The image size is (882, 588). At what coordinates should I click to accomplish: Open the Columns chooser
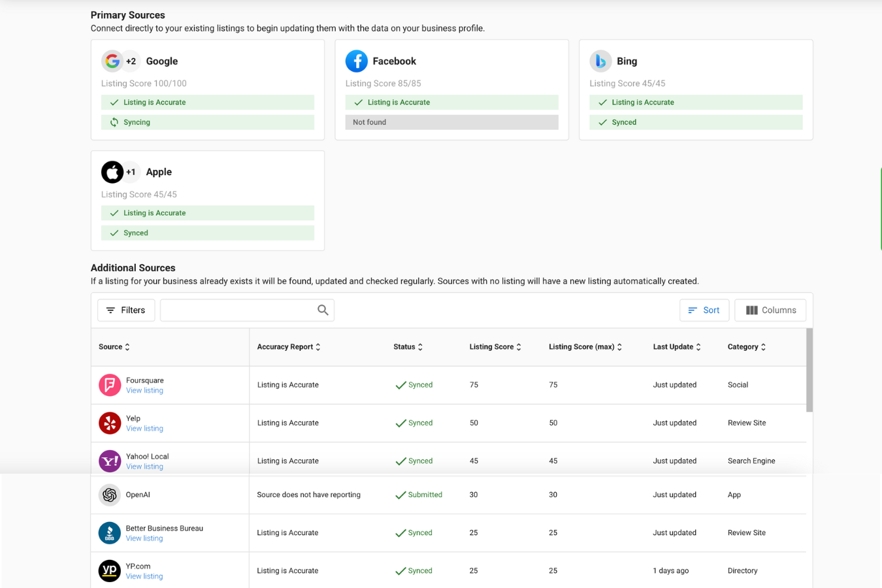pos(770,310)
